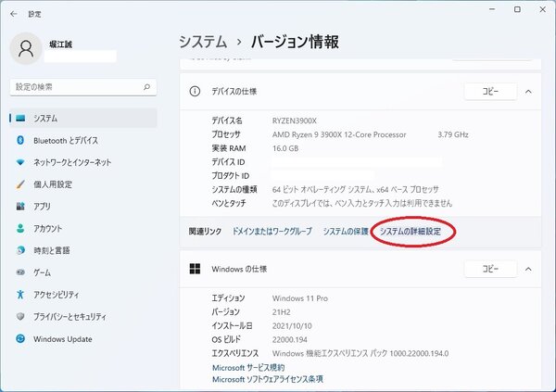Close the 設定 window
Image resolution: width=556 pixels, height=392 pixels.
pos(542,9)
